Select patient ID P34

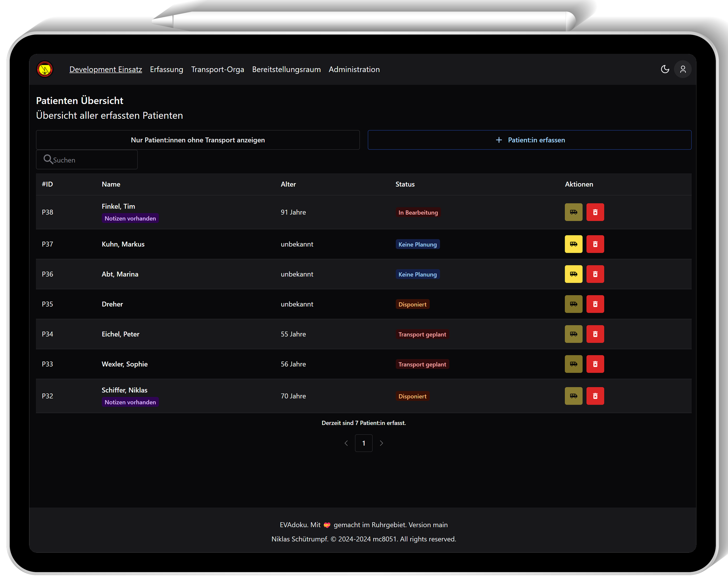pos(47,334)
